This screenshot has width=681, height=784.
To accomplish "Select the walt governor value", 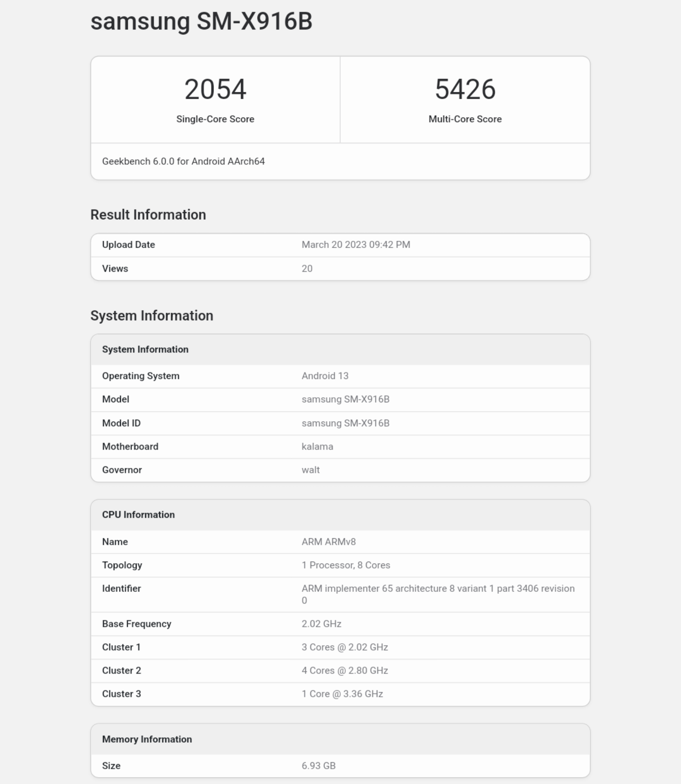I will pos(311,470).
